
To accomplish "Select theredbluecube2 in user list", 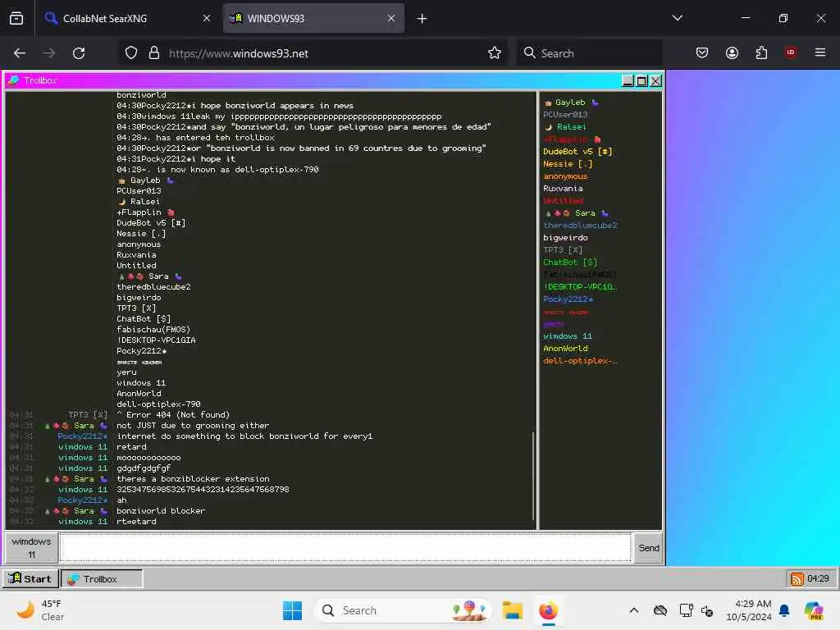I will click(x=580, y=225).
